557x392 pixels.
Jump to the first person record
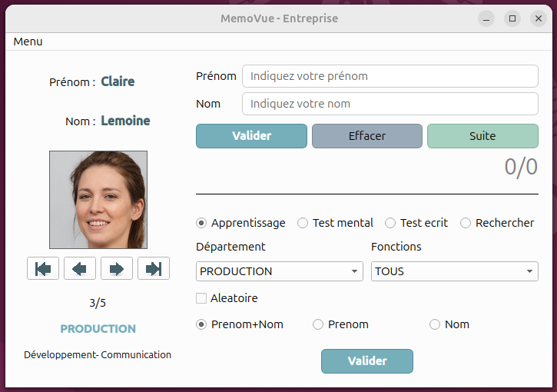(43, 268)
